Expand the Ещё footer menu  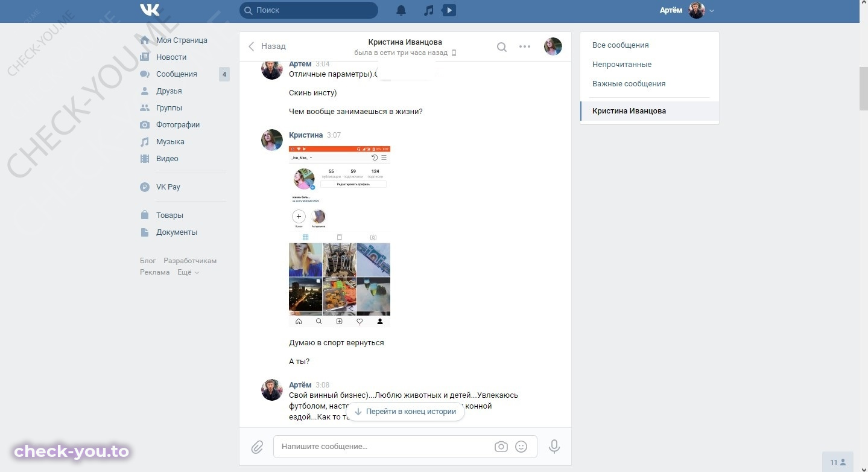click(x=188, y=272)
